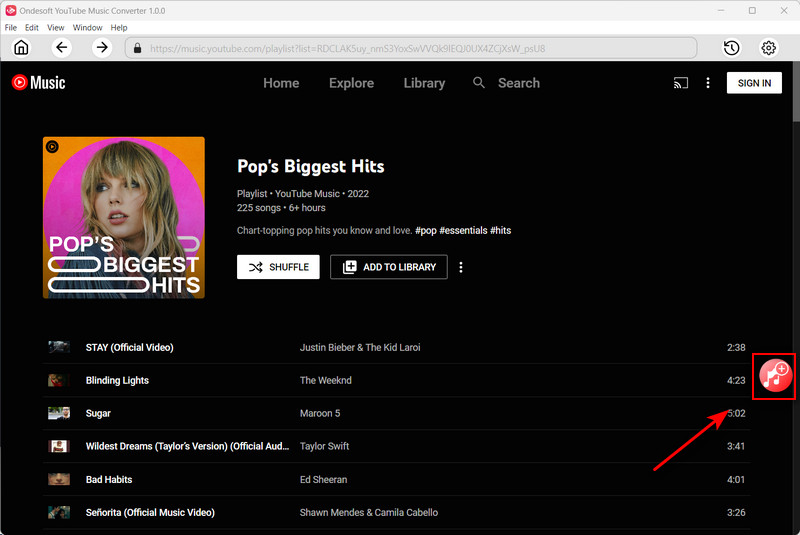Select Wildest Dreams (Taylor's Version) title

click(x=187, y=446)
